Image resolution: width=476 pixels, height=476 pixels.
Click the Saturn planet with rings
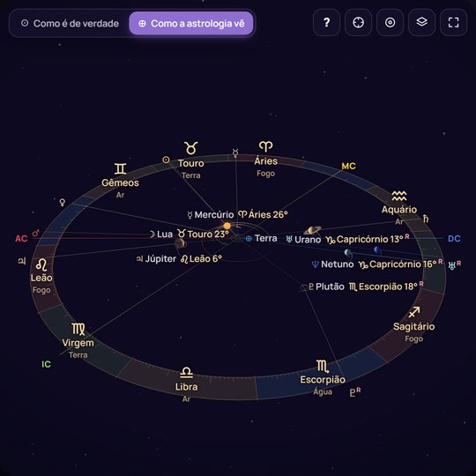point(313,230)
